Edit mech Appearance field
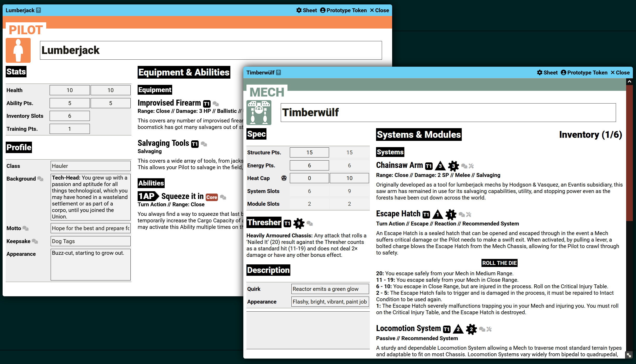Viewport: 636px width, 364px height. (330, 302)
